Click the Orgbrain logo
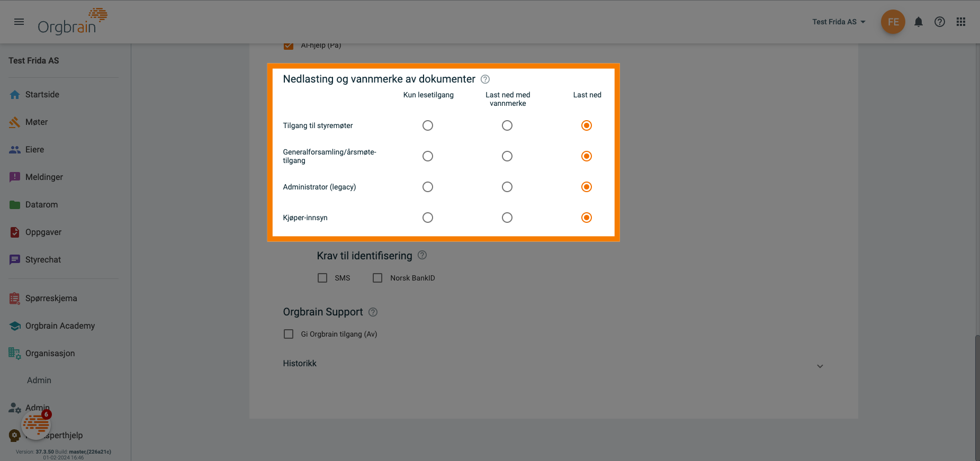 pyautogui.click(x=73, y=22)
